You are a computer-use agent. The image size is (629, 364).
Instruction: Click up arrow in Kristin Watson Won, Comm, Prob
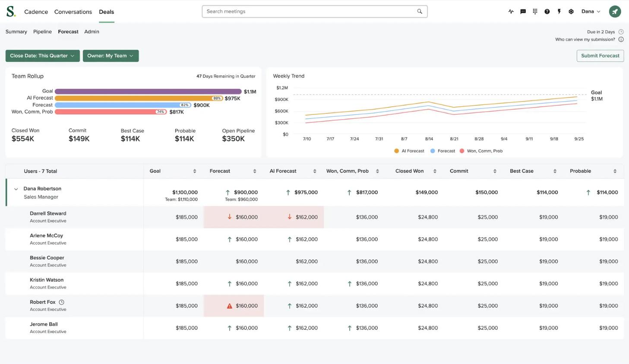[350, 284]
